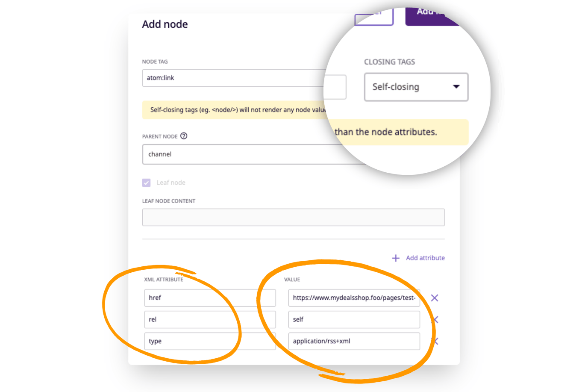Click the rel XML attribute field

tap(210, 320)
